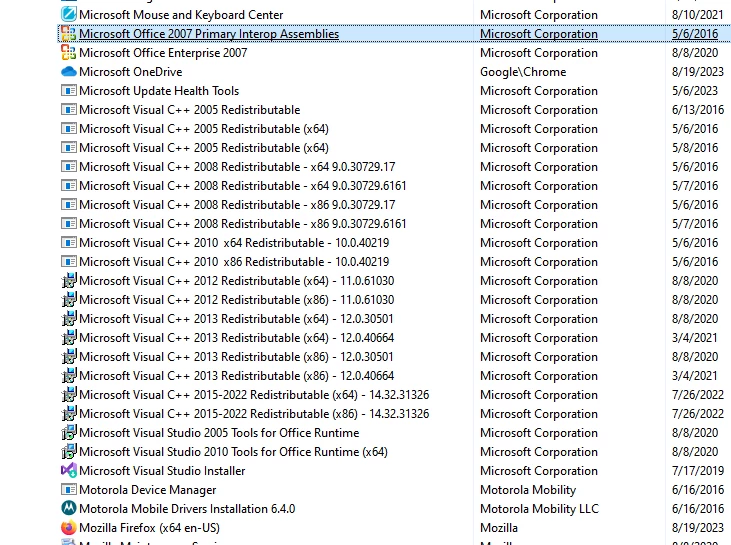Screen dimensions: 731x545
Task: Select Visual C++ 2015-2022 Redistributable (x64) name
Action: [254, 395]
